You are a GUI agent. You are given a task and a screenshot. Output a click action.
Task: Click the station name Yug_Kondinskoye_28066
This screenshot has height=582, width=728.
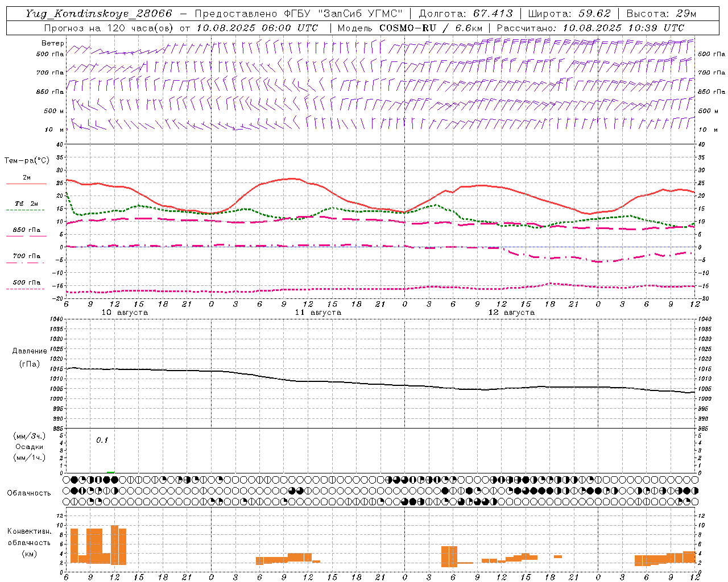pyautogui.click(x=99, y=14)
